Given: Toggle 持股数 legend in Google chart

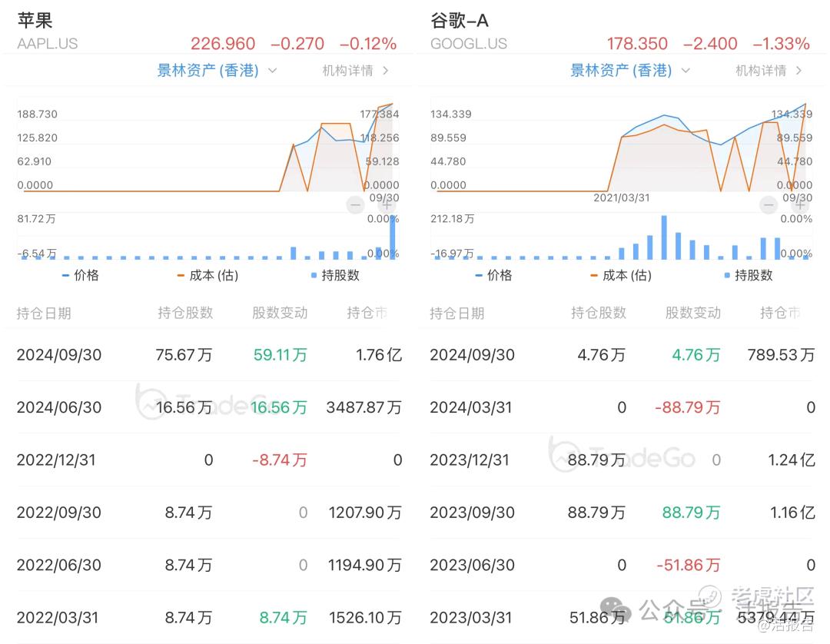Looking at the screenshot, I should [749, 275].
